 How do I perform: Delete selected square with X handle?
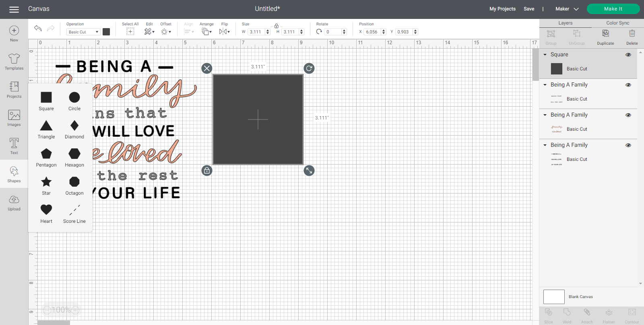click(207, 68)
